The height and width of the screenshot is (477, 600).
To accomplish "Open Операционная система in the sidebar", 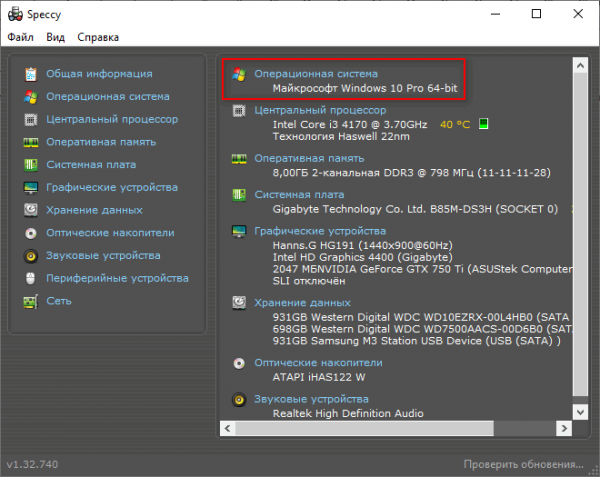I will click(x=108, y=97).
